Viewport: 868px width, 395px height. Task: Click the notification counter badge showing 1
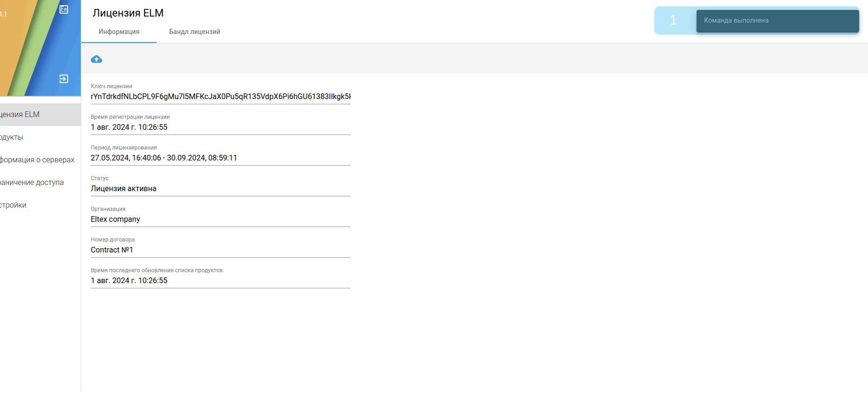pyautogui.click(x=673, y=20)
